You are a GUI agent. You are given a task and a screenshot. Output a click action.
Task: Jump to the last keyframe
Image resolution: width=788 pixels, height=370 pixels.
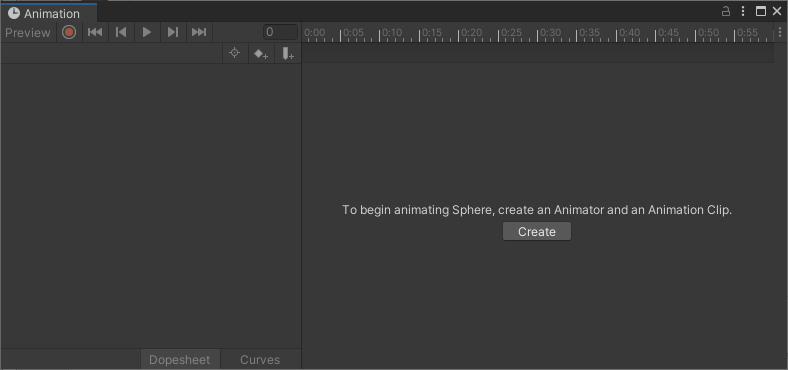199,33
